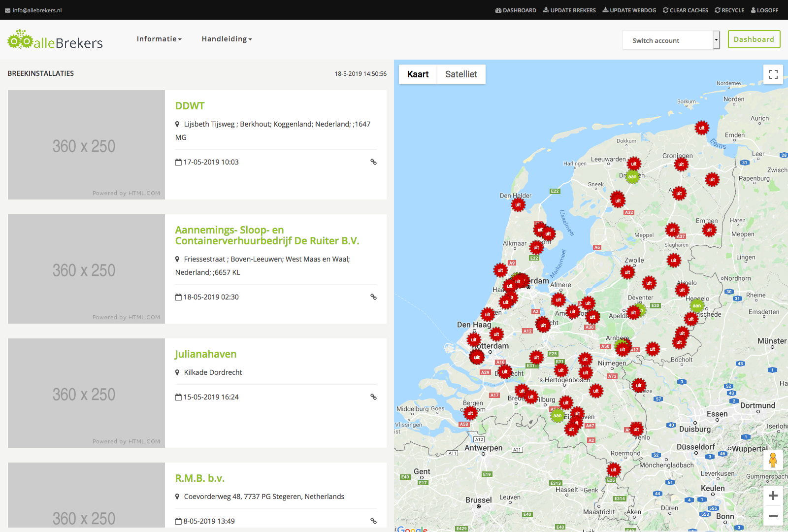Click red 'uit' marker at Bergen op Zoom
This screenshot has width=788, height=532.
click(470, 413)
